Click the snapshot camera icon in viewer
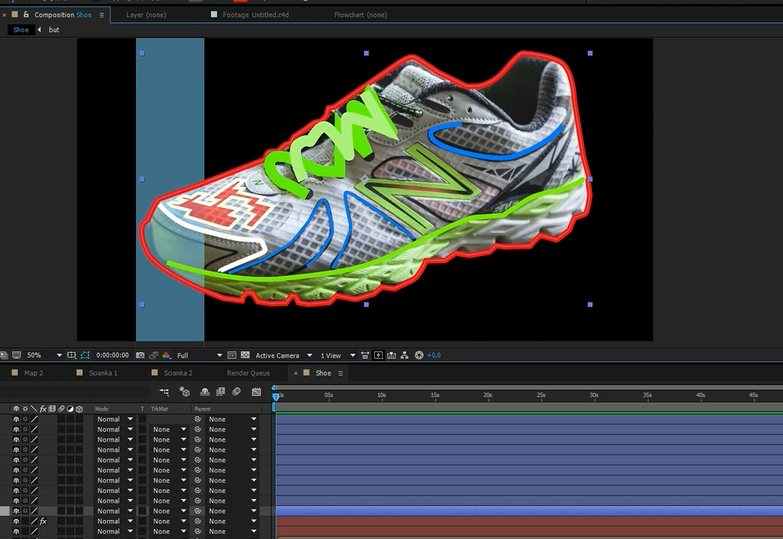 pyautogui.click(x=139, y=355)
